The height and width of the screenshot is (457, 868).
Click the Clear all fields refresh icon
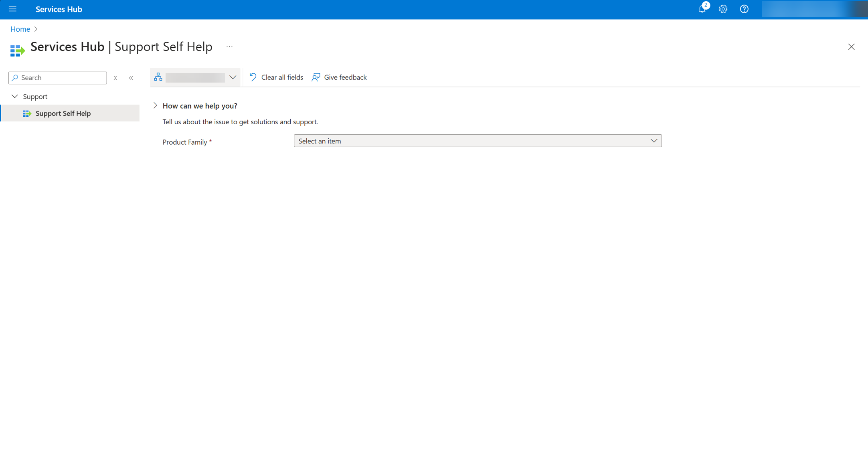(x=253, y=77)
